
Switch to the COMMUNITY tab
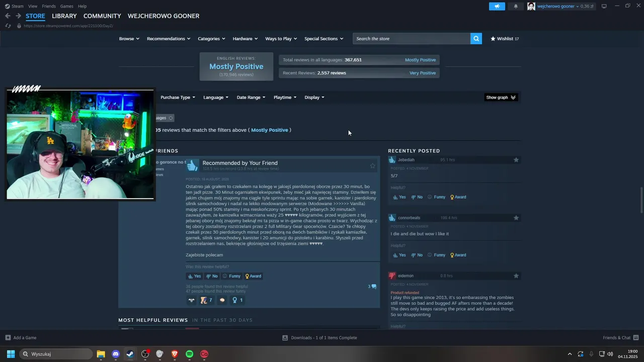click(102, 16)
